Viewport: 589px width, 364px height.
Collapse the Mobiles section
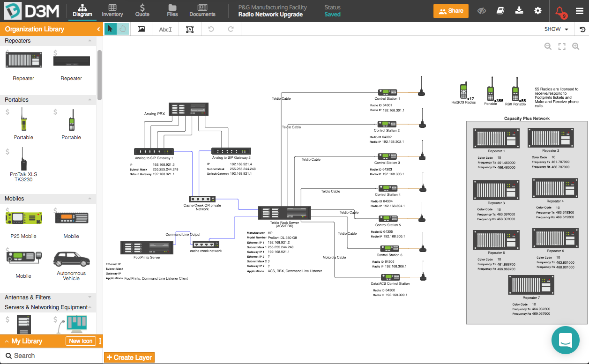tap(89, 199)
